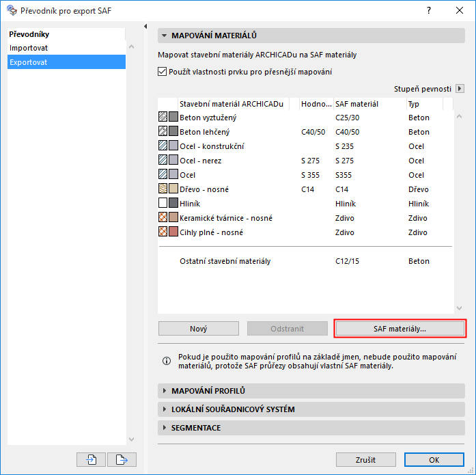Click the hatch icon for Ocel - konstrukční

[x=163, y=146]
